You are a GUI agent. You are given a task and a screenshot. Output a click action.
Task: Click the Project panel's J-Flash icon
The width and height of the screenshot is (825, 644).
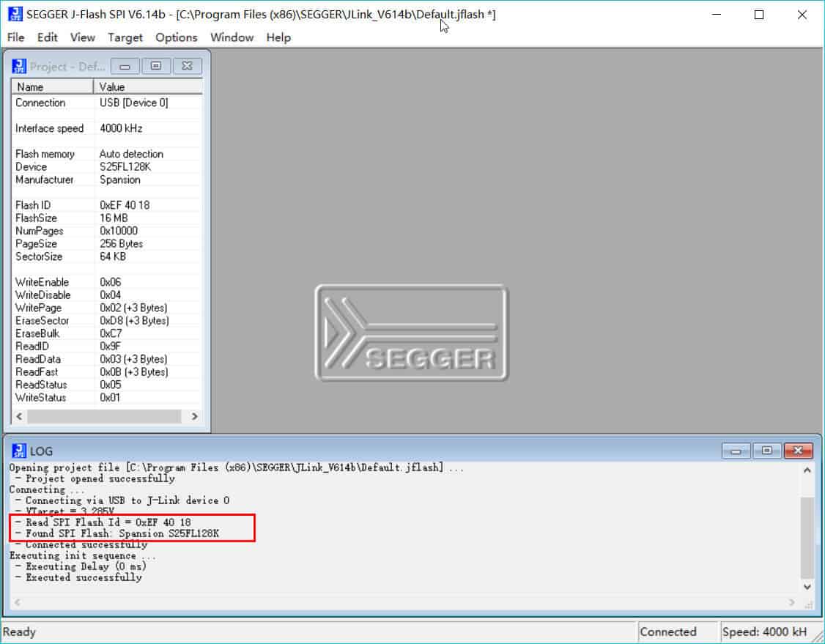tap(19, 67)
